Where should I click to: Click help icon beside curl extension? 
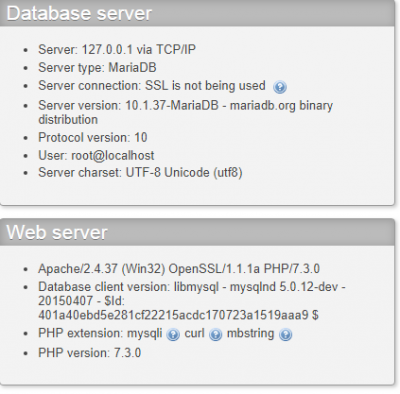click(215, 334)
